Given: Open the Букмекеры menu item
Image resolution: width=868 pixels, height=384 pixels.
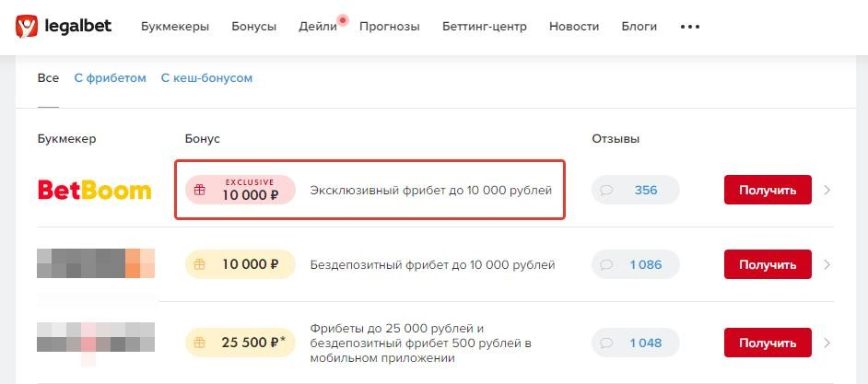Looking at the screenshot, I should (175, 27).
